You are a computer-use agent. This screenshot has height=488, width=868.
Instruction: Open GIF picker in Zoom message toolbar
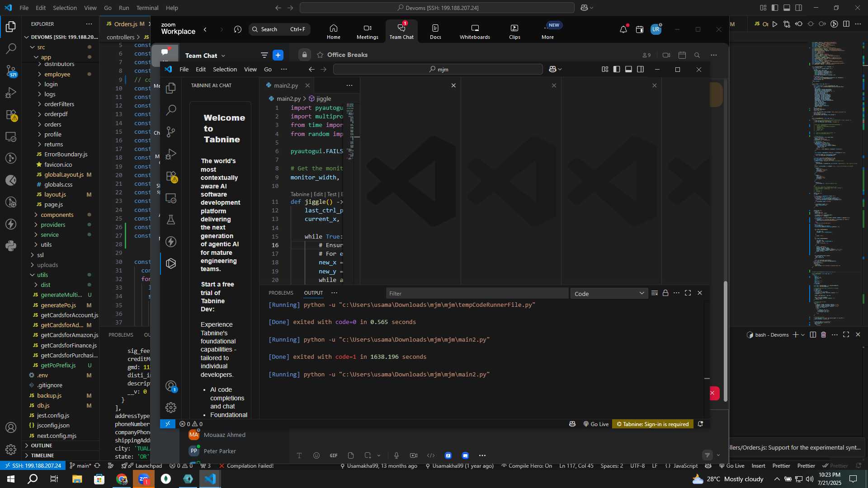click(x=334, y=455)
